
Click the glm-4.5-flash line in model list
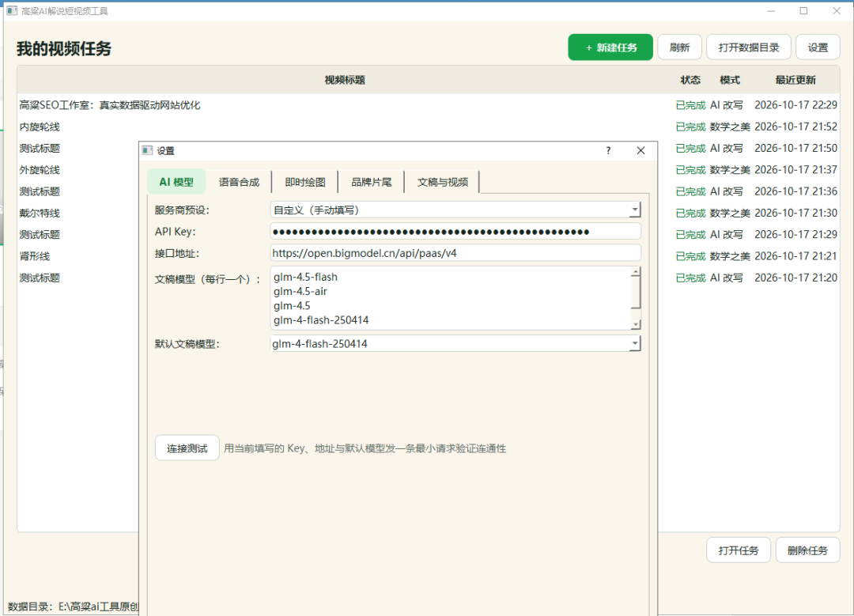pos(305,278)
